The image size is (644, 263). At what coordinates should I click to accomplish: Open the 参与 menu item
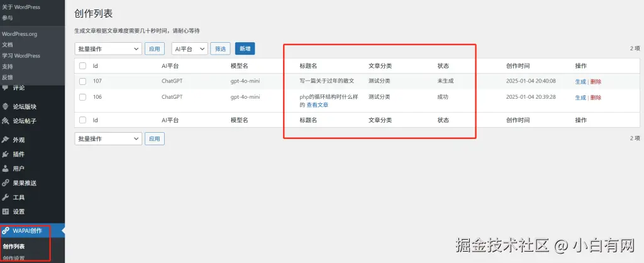7,18
